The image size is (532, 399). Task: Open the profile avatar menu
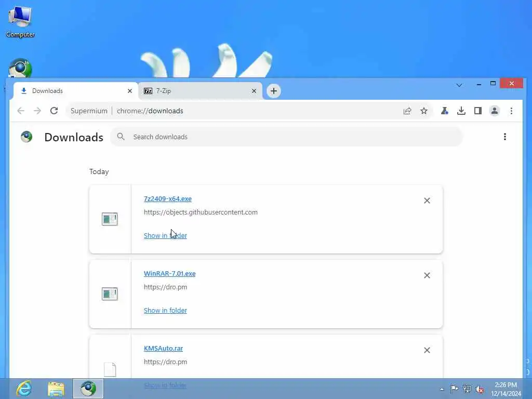click(x=495, y=111)
